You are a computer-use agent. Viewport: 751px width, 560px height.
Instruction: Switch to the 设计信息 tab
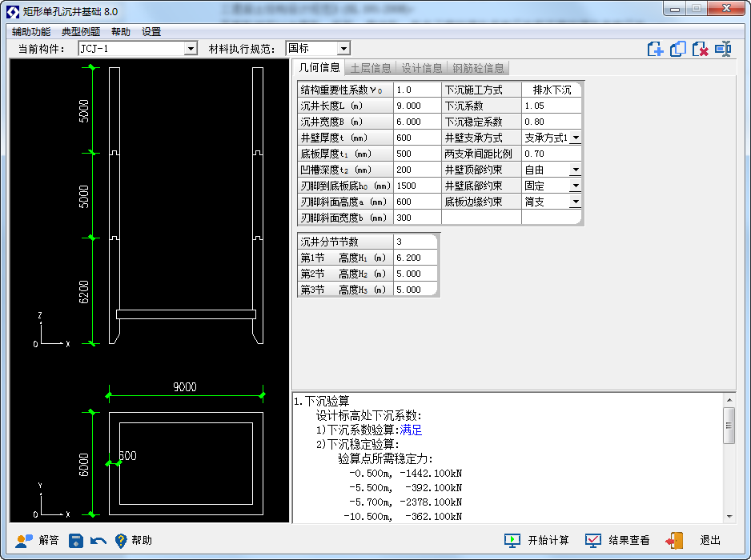pos(422,68)
